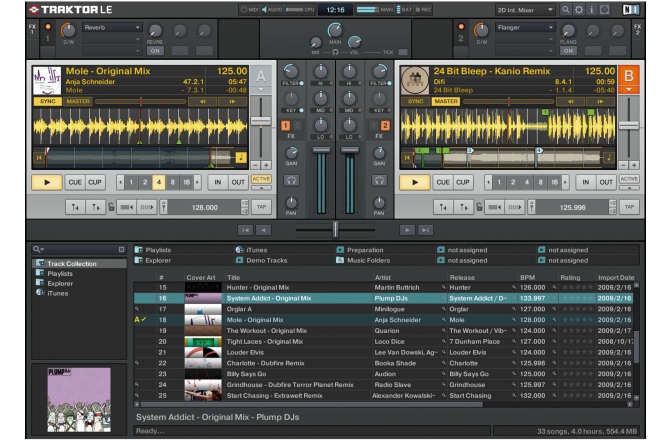This screenshot has height=440, width=672.
Task: Set loop IN on deck A
Action: click(218, 182)
